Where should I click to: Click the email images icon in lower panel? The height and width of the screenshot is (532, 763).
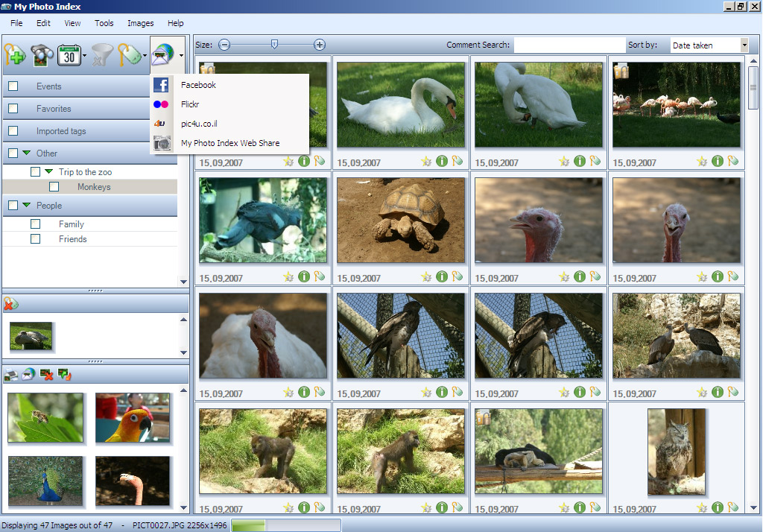pos(28,374)
